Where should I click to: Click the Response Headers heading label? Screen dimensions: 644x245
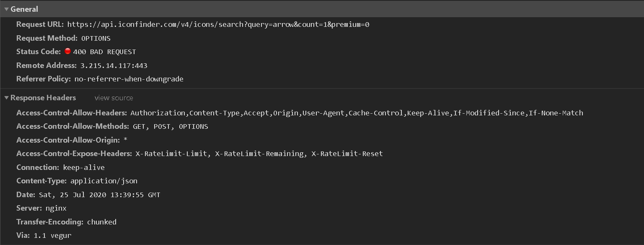[43, 98]
